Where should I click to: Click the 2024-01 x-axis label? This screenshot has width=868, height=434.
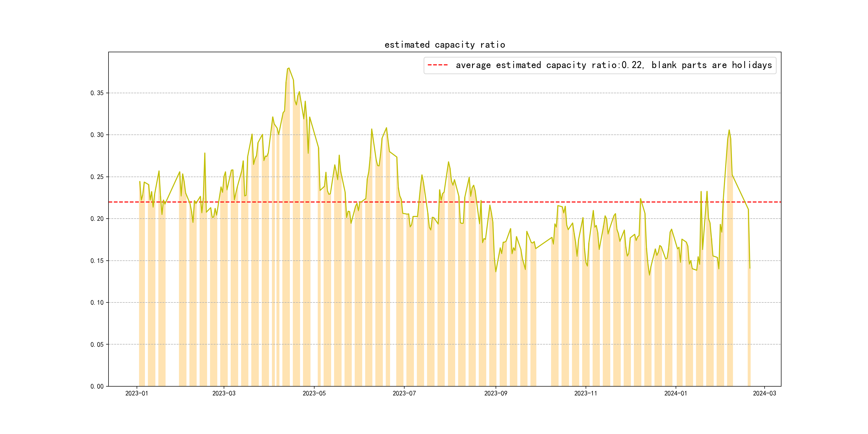[675, 393]
